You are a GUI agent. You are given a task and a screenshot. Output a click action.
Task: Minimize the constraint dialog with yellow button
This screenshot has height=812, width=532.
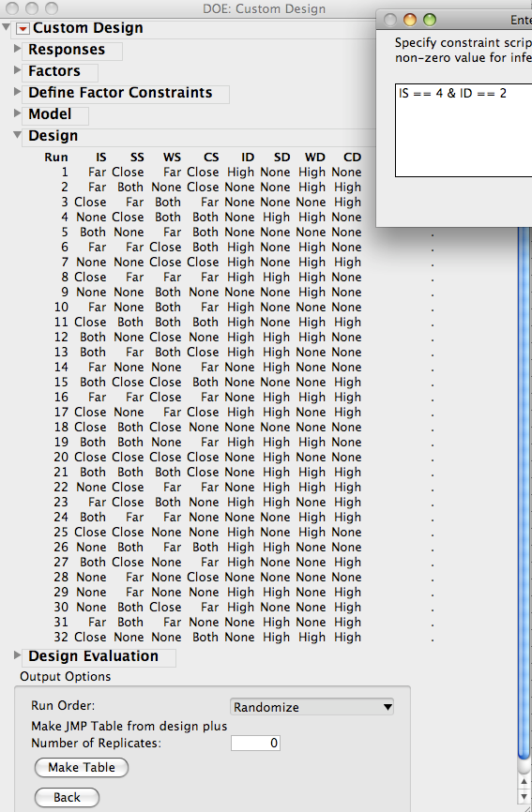click(x=410, y=20)
